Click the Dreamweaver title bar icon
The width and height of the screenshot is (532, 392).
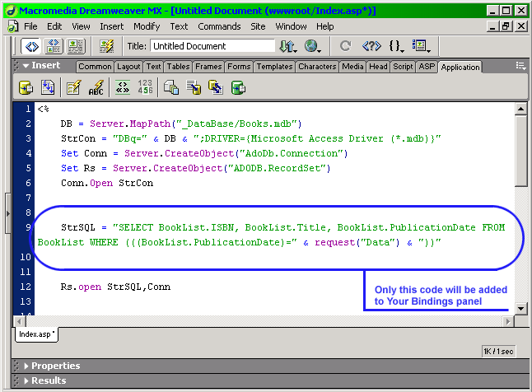pyautogui.click(x=12, y=11)
